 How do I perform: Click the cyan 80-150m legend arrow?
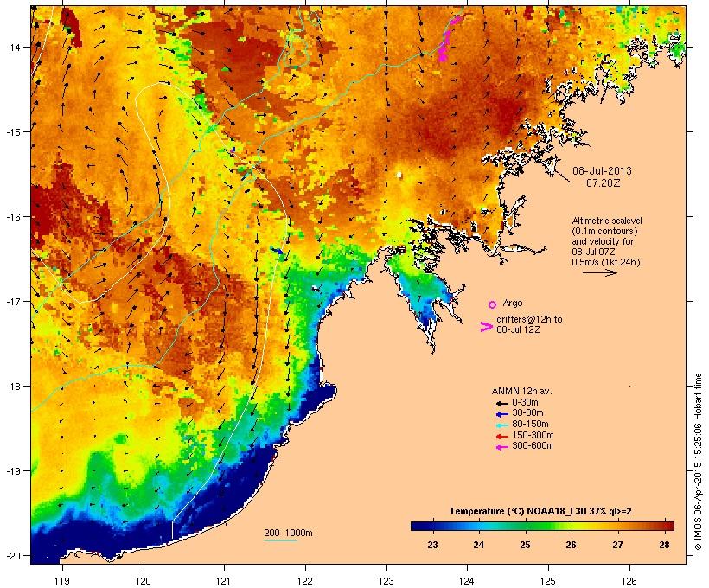tap(501, 425)
